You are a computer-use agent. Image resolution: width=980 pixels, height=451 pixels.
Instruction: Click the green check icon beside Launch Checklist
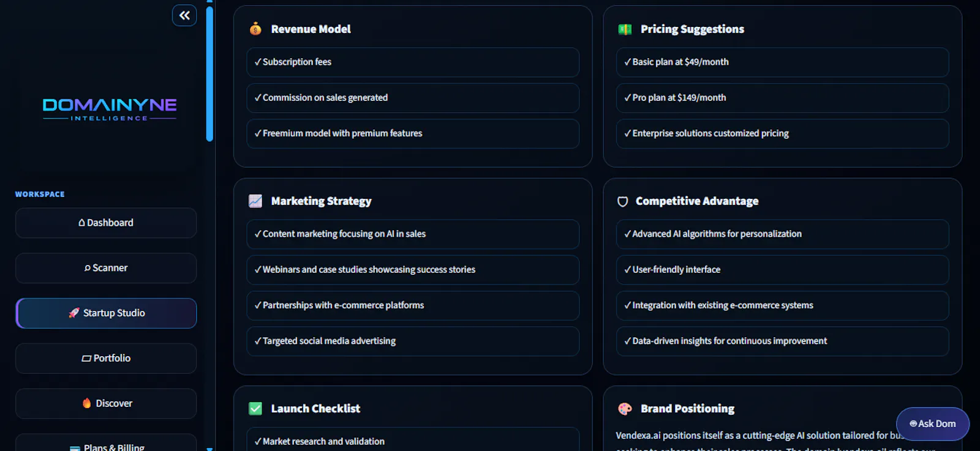(255, 409)
